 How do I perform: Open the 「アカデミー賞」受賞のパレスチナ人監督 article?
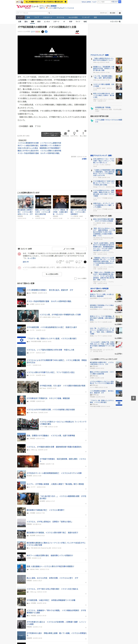[52, 339]
